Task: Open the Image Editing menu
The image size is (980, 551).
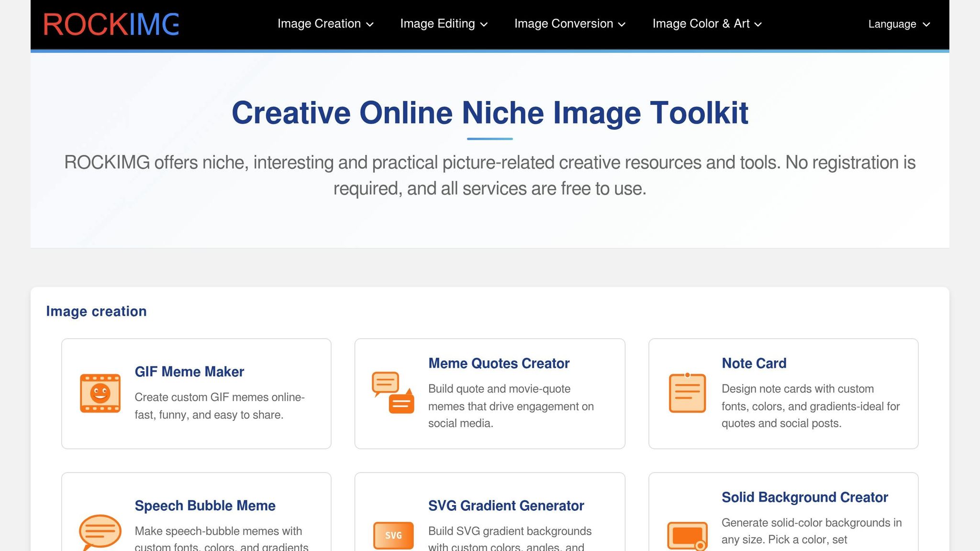Action: point(444,24)
